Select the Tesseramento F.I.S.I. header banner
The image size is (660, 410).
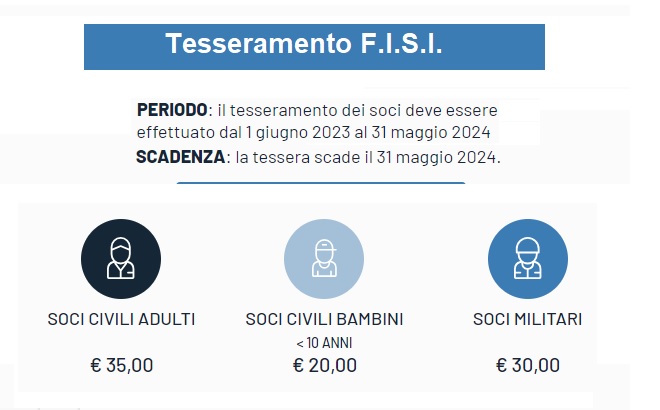tap(314, 47)
